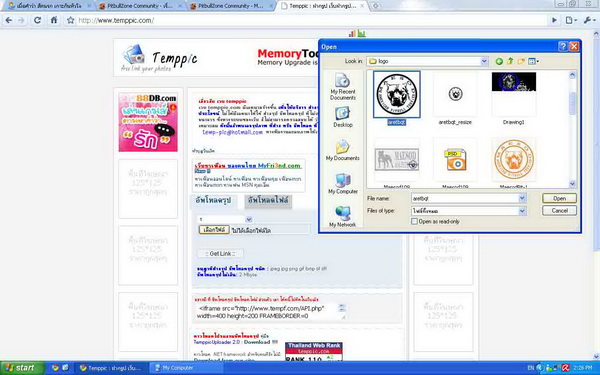Screen dimensions: 600x375
Task: Create a new folder in dialog
Action: 521,61
